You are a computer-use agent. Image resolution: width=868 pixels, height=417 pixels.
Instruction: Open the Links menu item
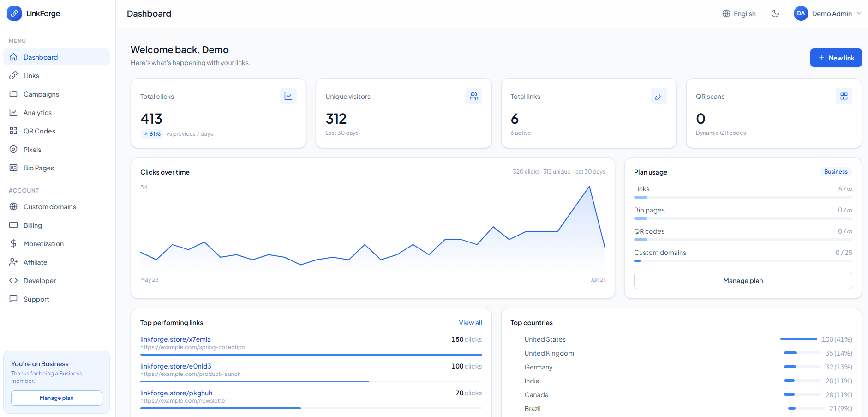click(x=56, y=75)
